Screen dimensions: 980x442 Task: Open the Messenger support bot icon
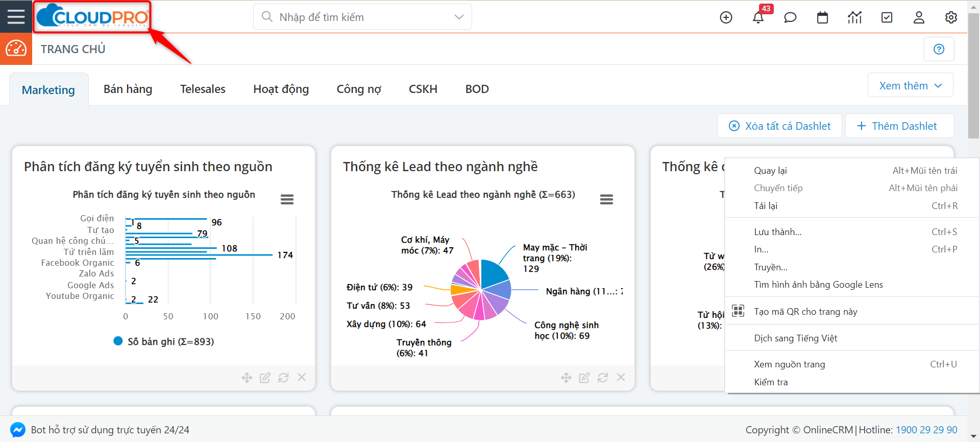click(x=18, y=430)
